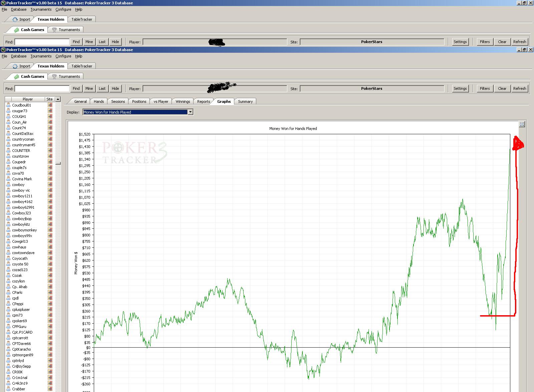Open the Configure menu in front window

click(x=63, y=56)
